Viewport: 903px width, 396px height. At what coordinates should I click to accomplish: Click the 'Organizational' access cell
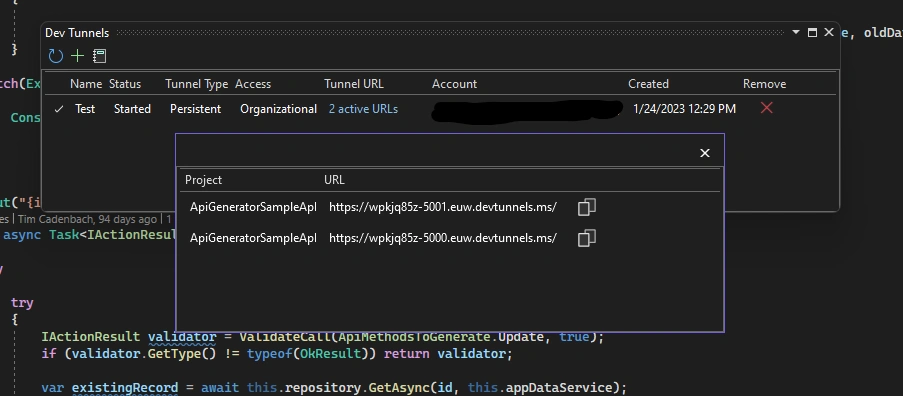(278, 109)
